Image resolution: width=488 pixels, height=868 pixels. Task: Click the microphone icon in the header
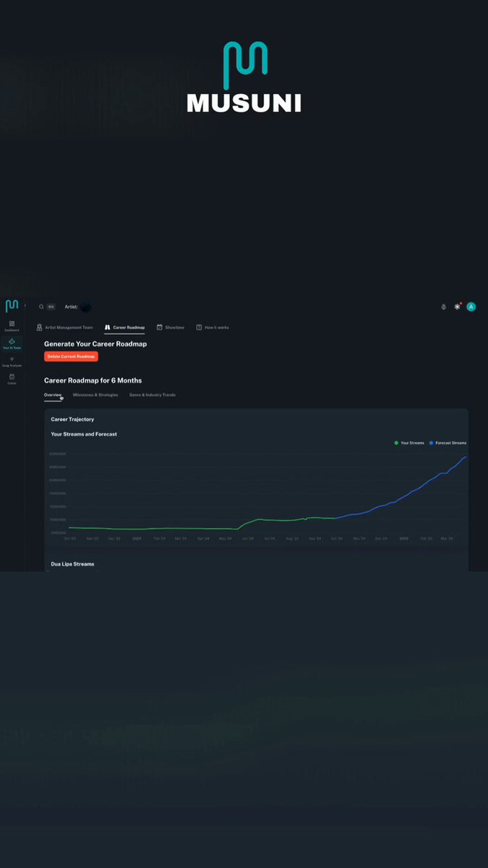[x=443, y=307]
